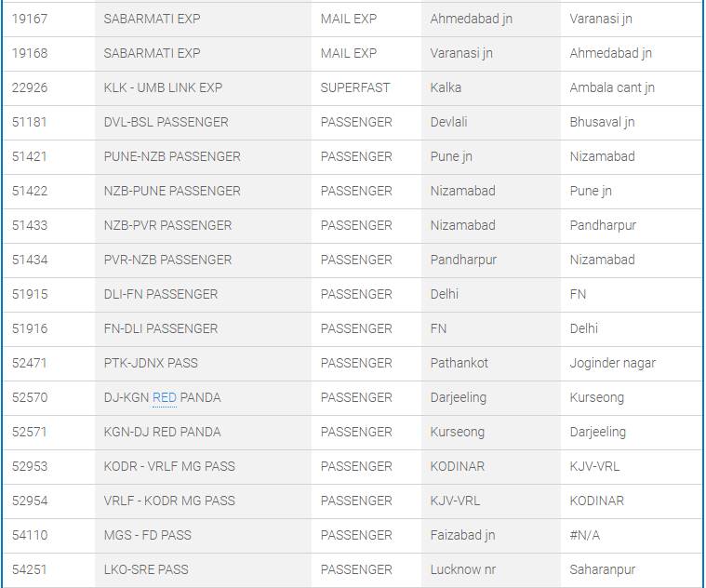Select NZB-PVR PASSENGER train name

coord(167,225)
